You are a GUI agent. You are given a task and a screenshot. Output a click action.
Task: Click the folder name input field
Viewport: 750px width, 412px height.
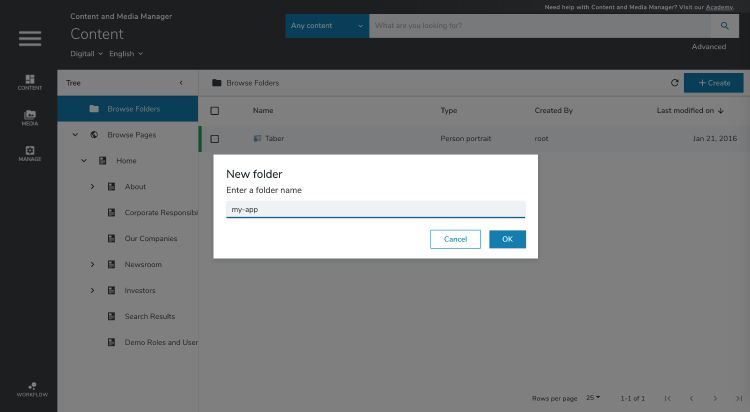pos(375,210)
